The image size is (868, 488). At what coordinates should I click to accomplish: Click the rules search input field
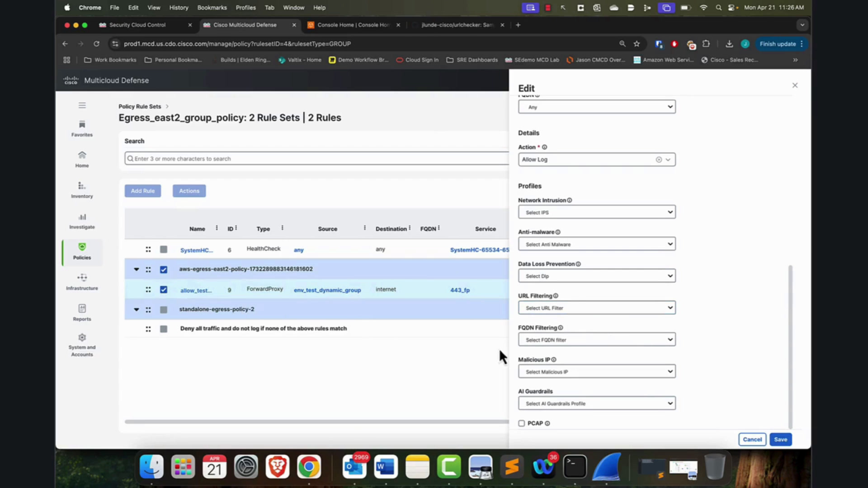click(316, 159)
